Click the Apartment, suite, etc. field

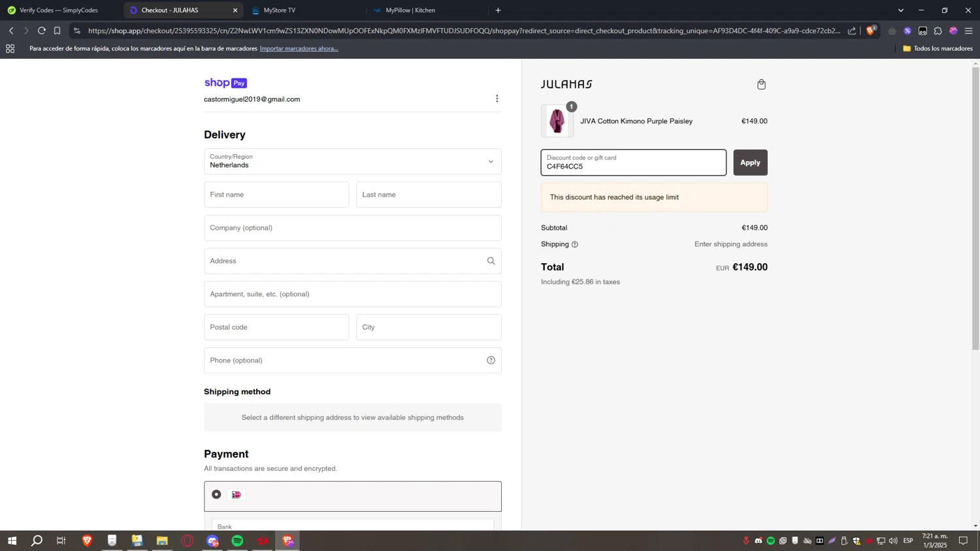coord(353,294)
